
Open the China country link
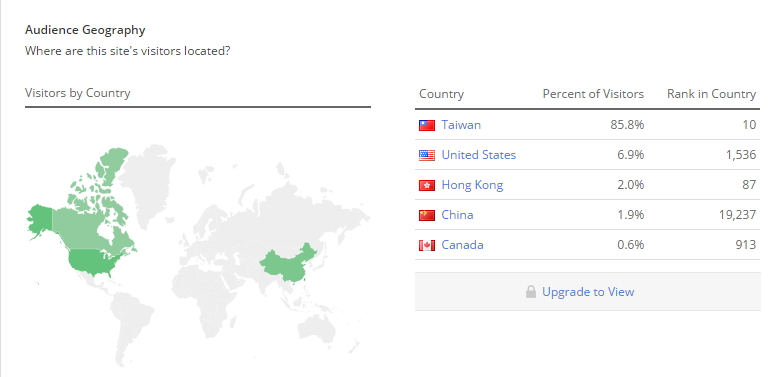pyautogui.click(x=457, y=215)
